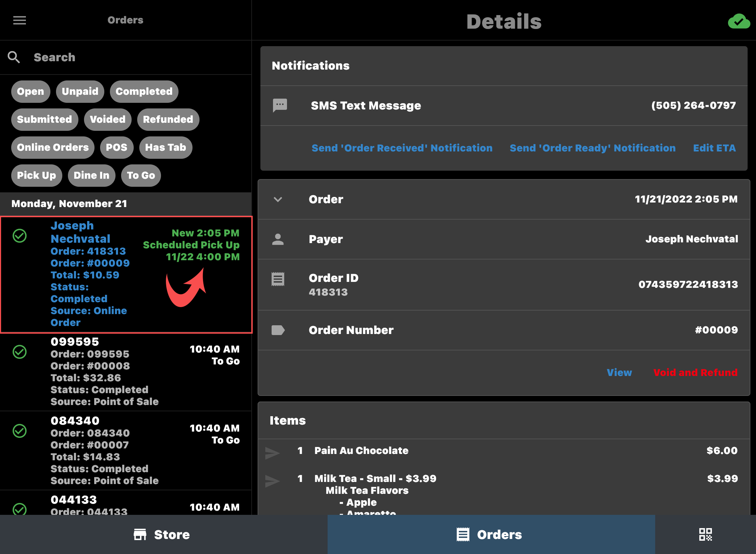Collapse the Order section chevron
Viewport: 756px width, 554px height.
pyautogui.click(x=278, y=199)
